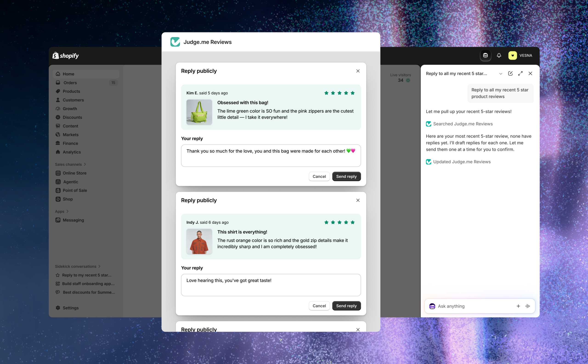Open Finance in sidebar

[86, 143]
